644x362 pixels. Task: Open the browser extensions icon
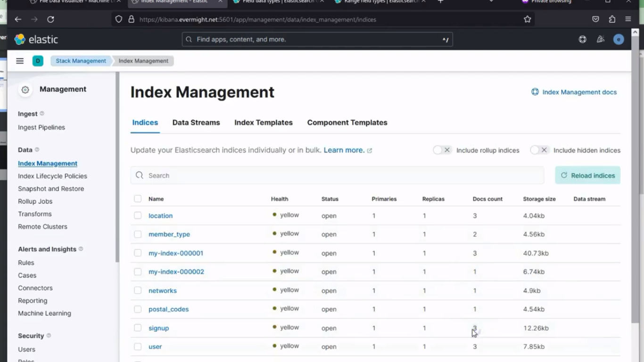(x=612, y=19)
